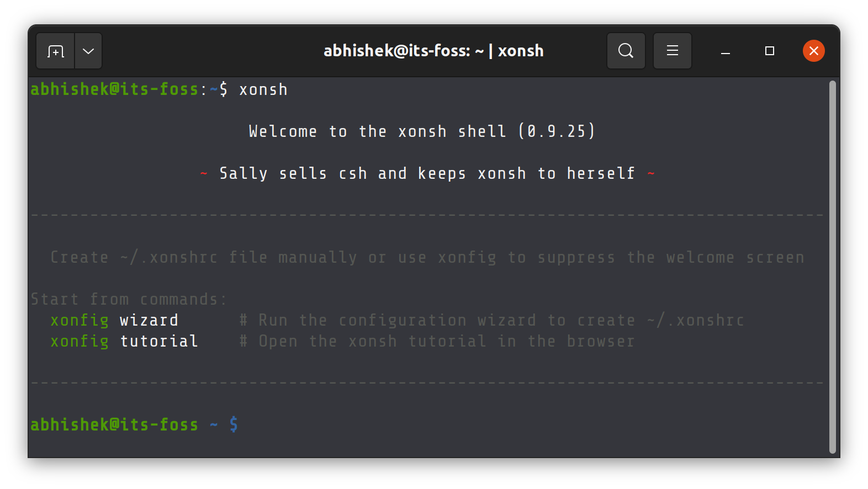Click the typed 'xonsh' command on the first line
This screenshot has width=868, height=489.
click(x=263, y=90)
